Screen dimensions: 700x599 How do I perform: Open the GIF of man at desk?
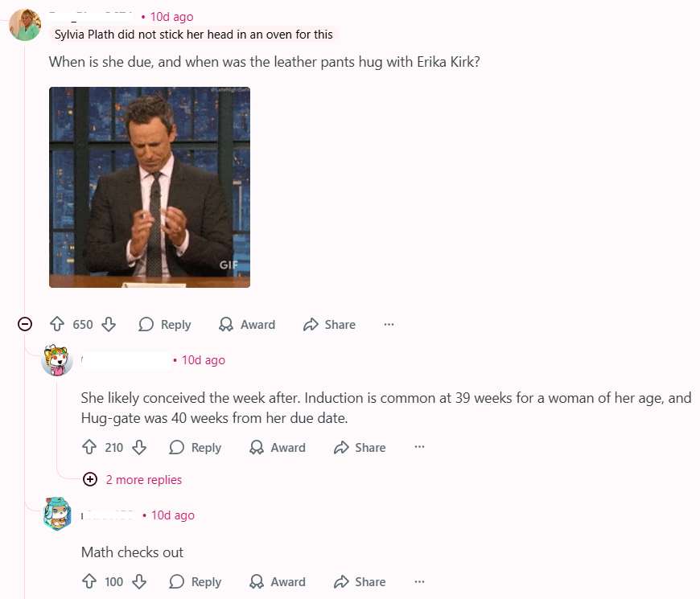[x=150, y=187]
